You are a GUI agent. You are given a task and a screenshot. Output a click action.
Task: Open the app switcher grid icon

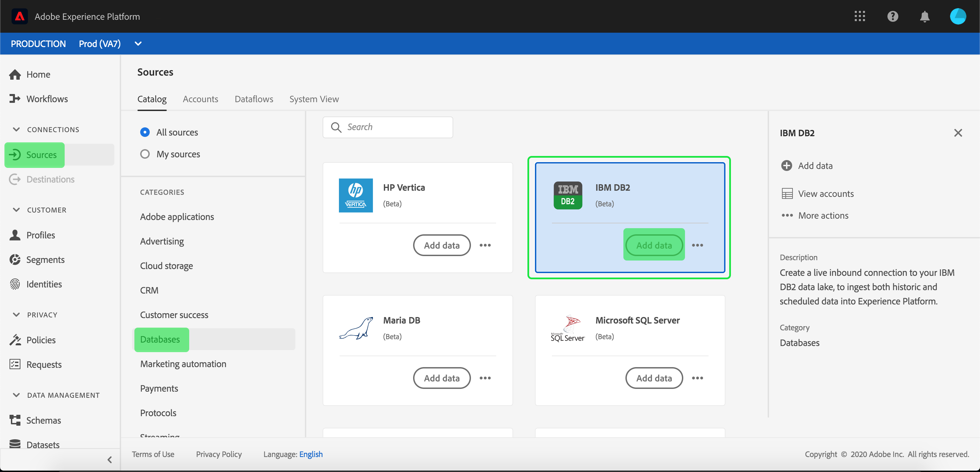(860, 16)
